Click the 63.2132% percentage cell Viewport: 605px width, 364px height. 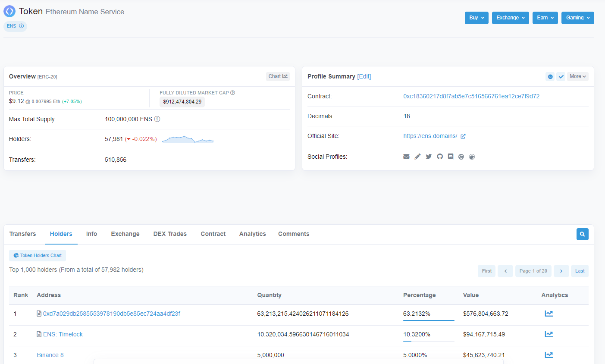[x=417, y=314]
